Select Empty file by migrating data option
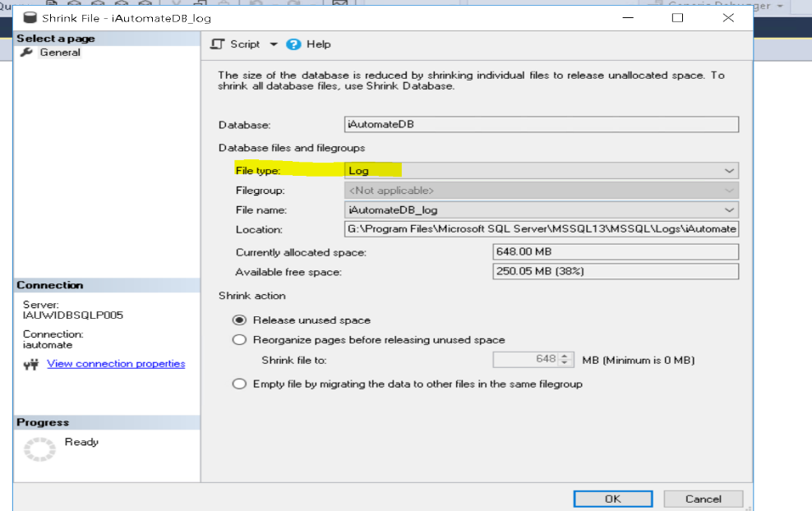The image size is (812, 511). point(239,384)
